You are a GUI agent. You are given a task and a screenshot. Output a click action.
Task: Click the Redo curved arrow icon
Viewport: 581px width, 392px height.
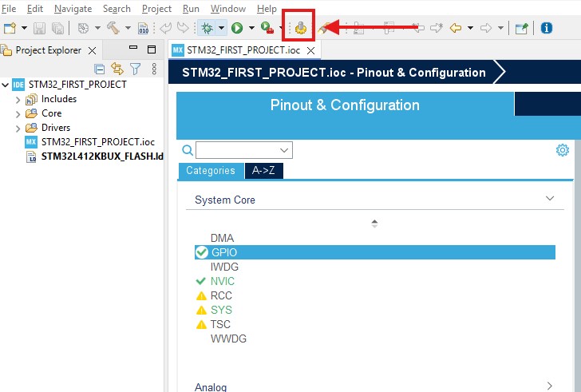(x=183, y=28)
